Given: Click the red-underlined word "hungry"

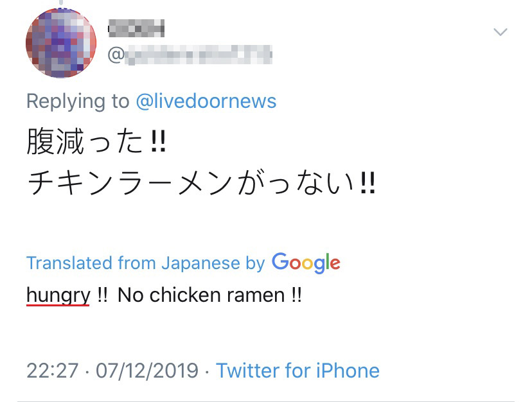Looking at the screenshot, I should click(58, 295).
